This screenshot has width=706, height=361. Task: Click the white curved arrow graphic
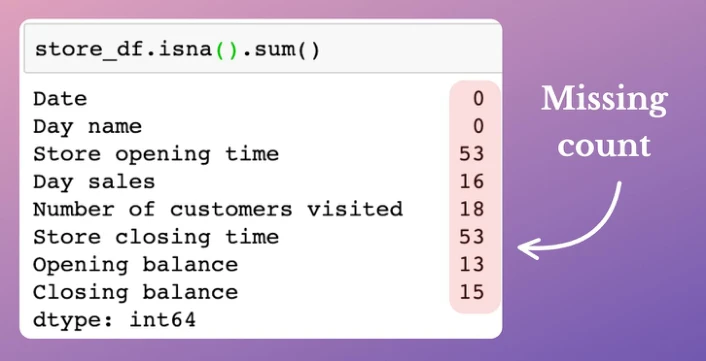pyautogui.click(x=570, y=221)
